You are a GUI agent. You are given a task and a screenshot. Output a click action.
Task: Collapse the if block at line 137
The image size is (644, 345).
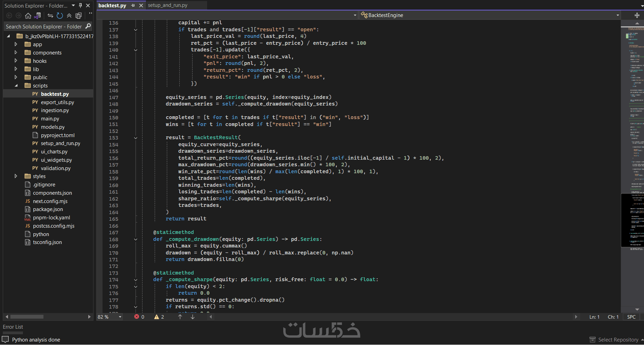pyautogui.click(x=136, y=30)
